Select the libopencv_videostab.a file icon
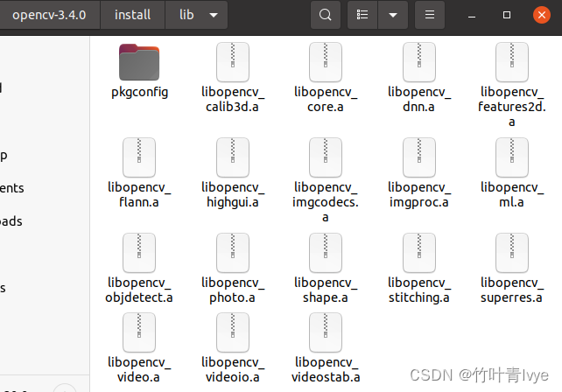Viewport: 562px width, 392px height. coord(326,332)
